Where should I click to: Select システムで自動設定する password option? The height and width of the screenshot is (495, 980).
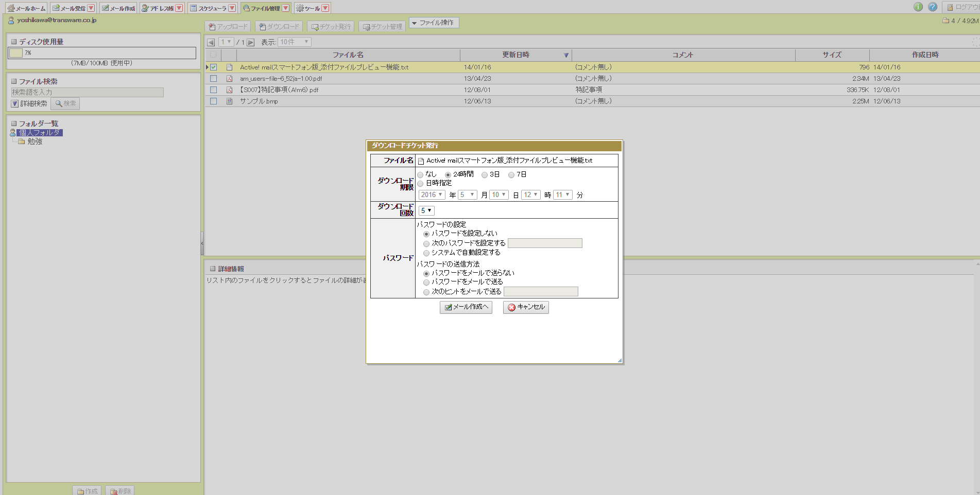point(426,253)
